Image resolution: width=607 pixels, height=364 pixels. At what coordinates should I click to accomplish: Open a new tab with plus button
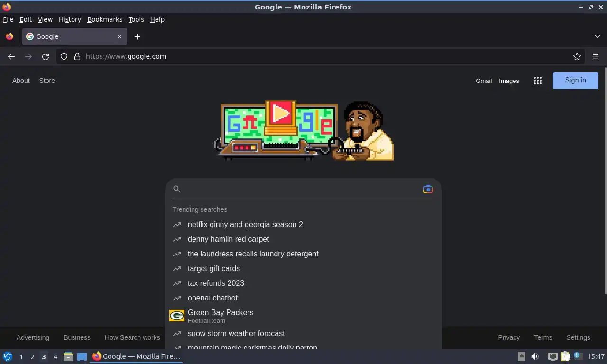[x=137, y=36]
